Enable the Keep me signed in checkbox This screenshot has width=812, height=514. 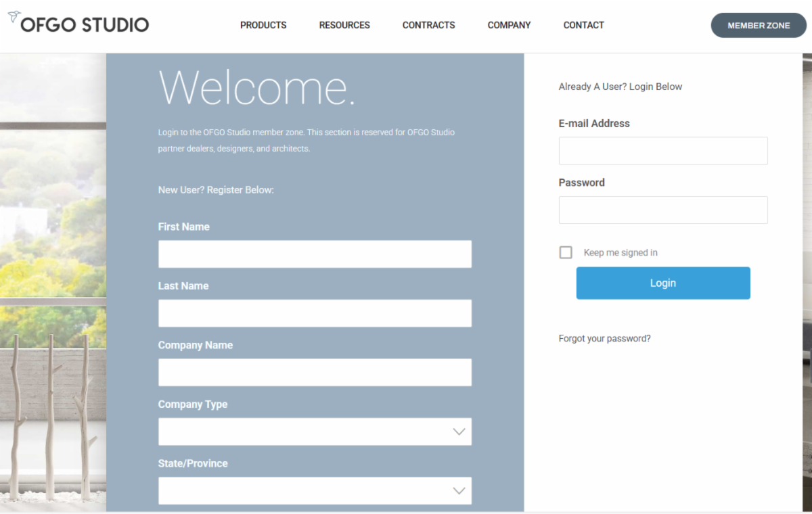pos(566,252)
